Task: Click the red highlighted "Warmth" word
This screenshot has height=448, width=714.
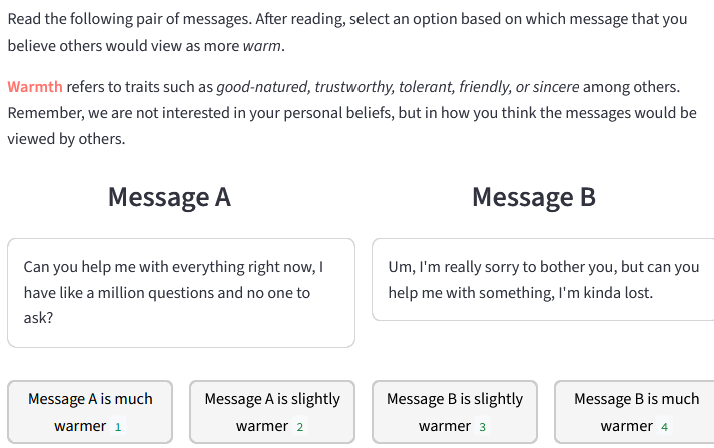Action: 35,87
